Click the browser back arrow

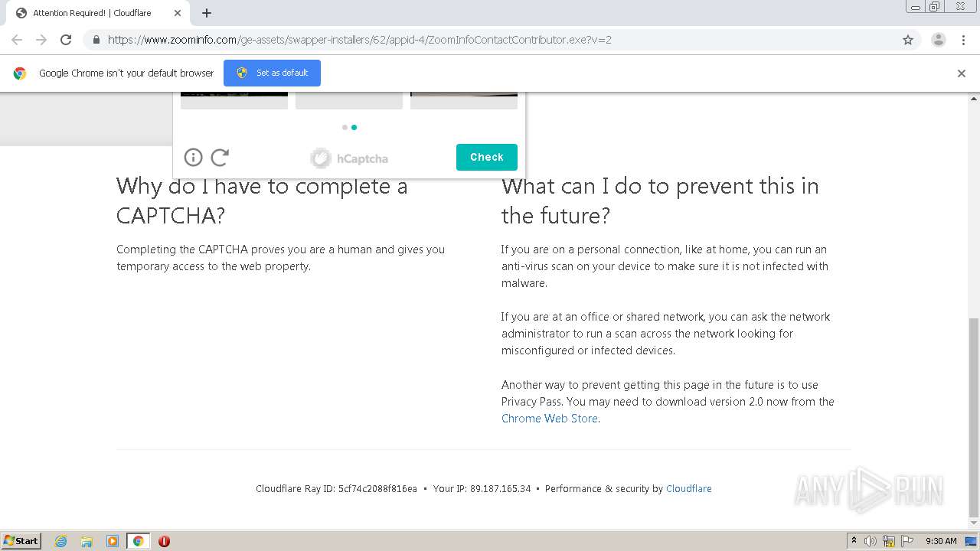pyautogui.click(x=17, y=40)
